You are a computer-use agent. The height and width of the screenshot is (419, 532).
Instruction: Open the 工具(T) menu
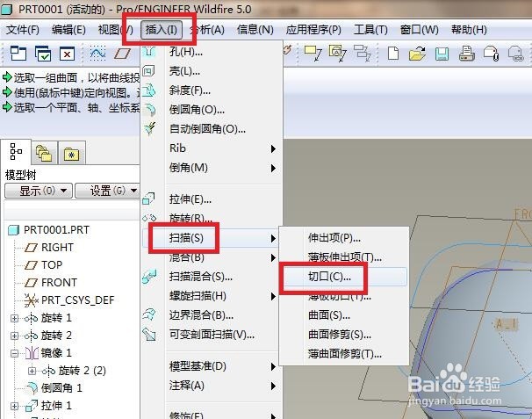pos(370,30)
